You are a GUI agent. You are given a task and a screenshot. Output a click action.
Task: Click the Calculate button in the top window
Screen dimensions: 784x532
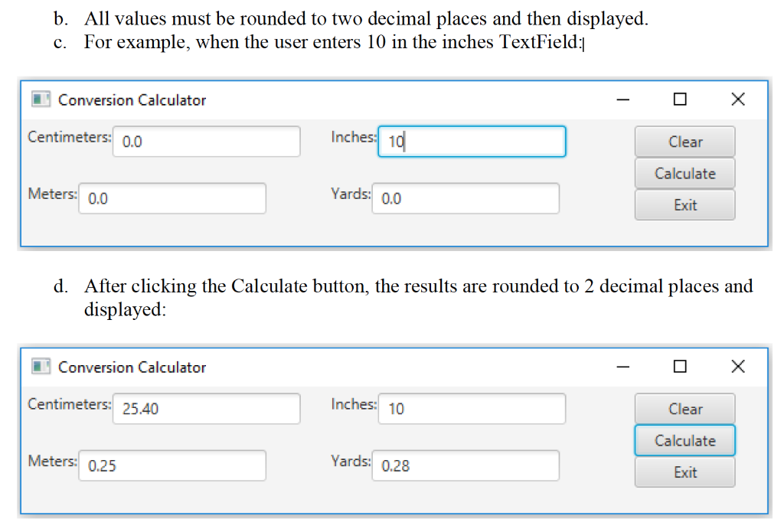[684, 173]
